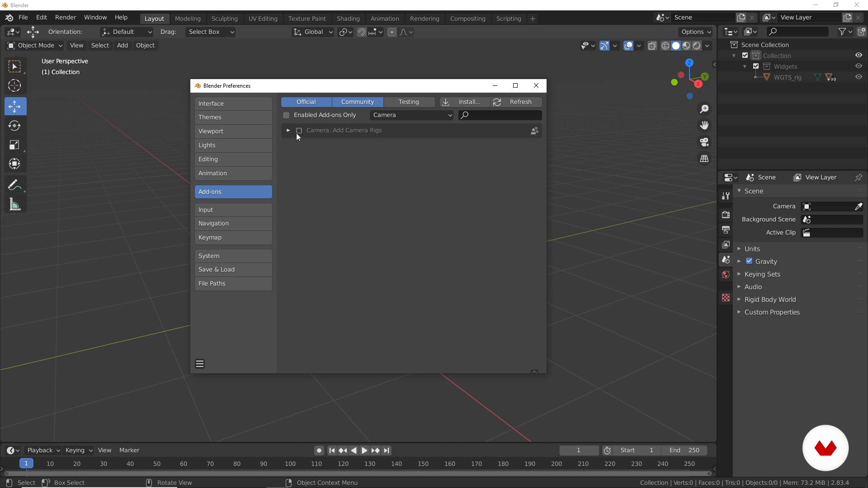Open the Tool properties wrench icon
Image resolution: width=868 pixels, height=488 pixels.
tap(726, 196)
